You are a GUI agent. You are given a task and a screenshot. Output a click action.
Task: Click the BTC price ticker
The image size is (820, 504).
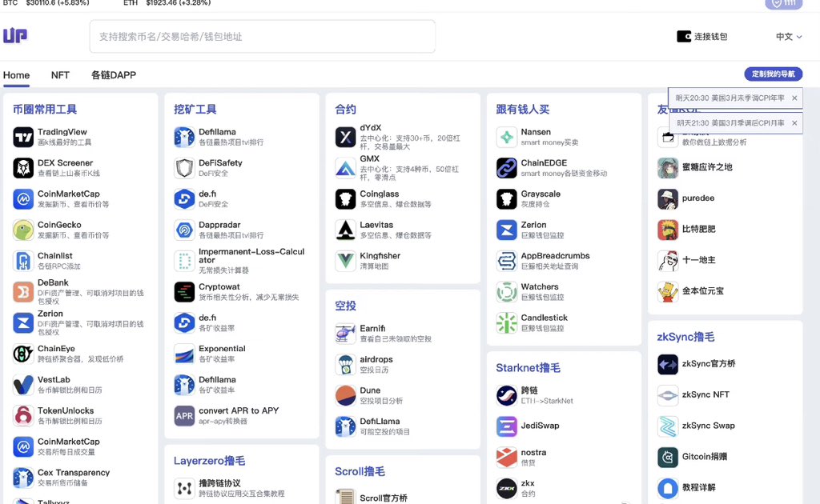click(x=46, y=3)
